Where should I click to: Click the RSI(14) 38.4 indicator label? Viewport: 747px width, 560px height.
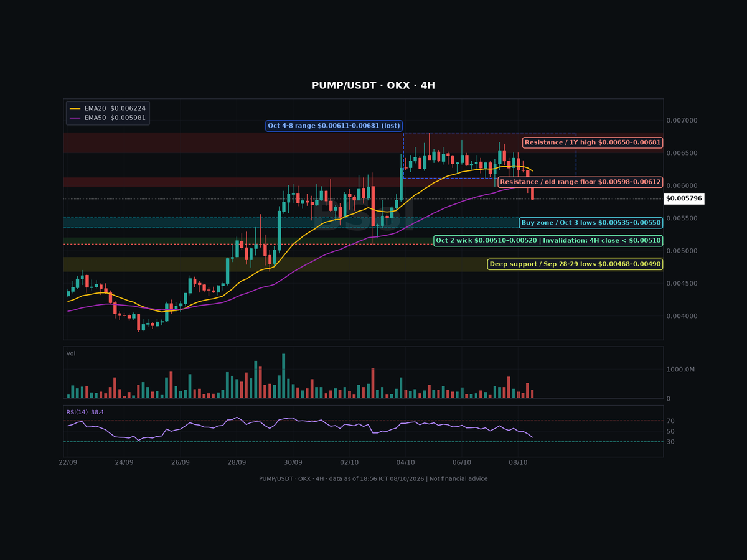pos(85,412)
